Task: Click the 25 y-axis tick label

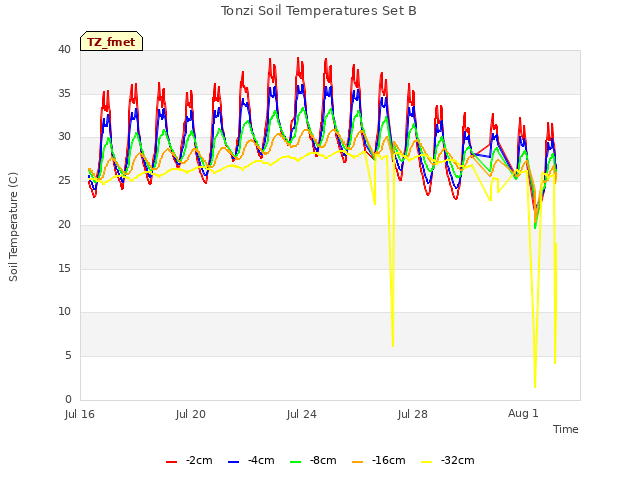Action: (64, 181)
